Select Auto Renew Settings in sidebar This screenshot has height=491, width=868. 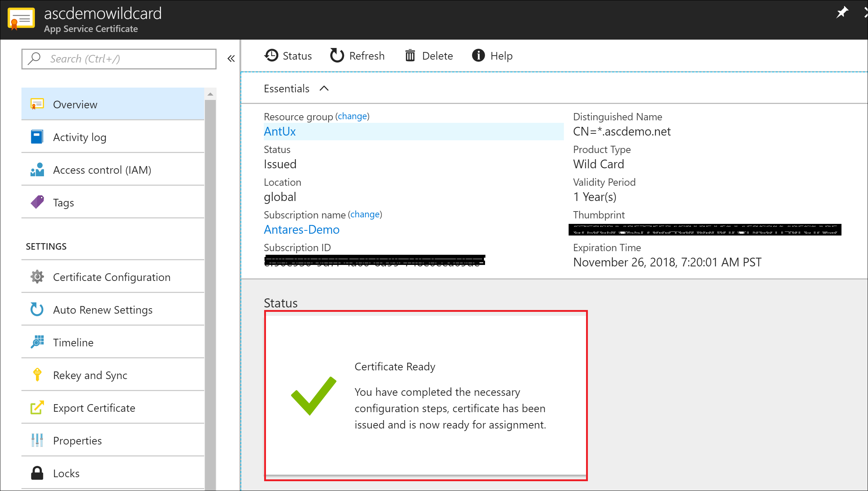103,310
